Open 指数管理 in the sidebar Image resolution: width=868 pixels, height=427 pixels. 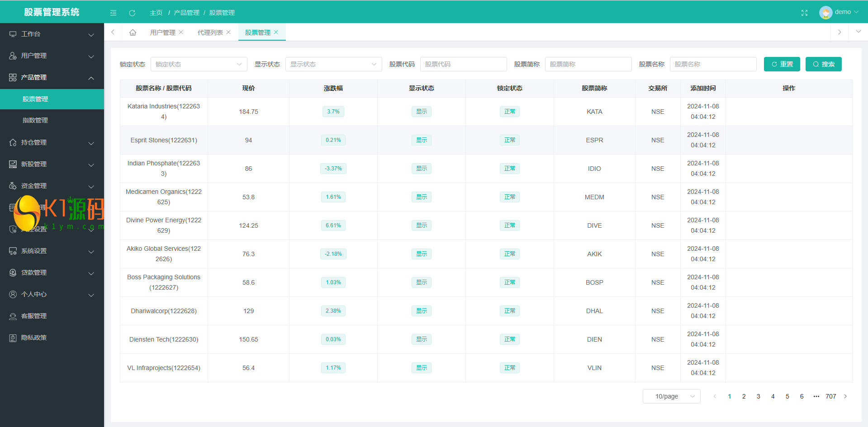click(35, 120)
